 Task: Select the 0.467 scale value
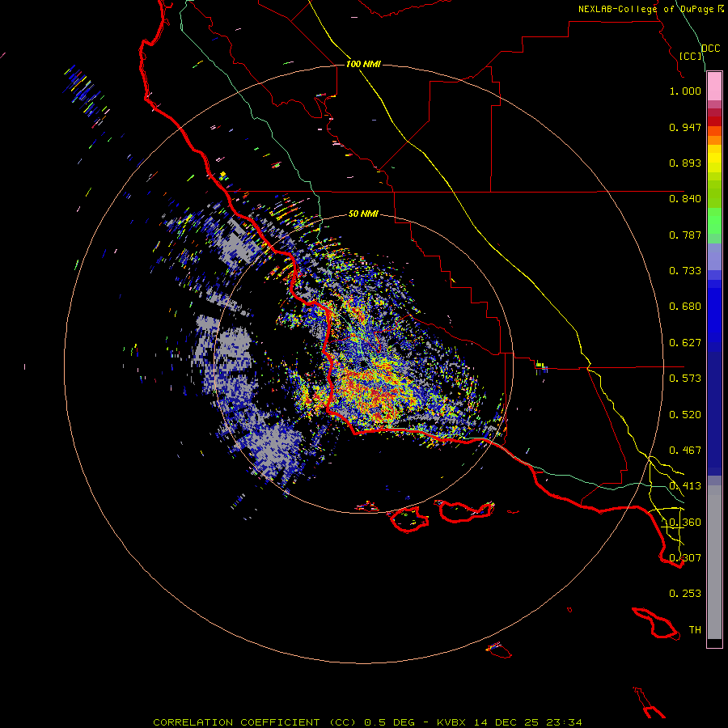click(x=685, y=451)
